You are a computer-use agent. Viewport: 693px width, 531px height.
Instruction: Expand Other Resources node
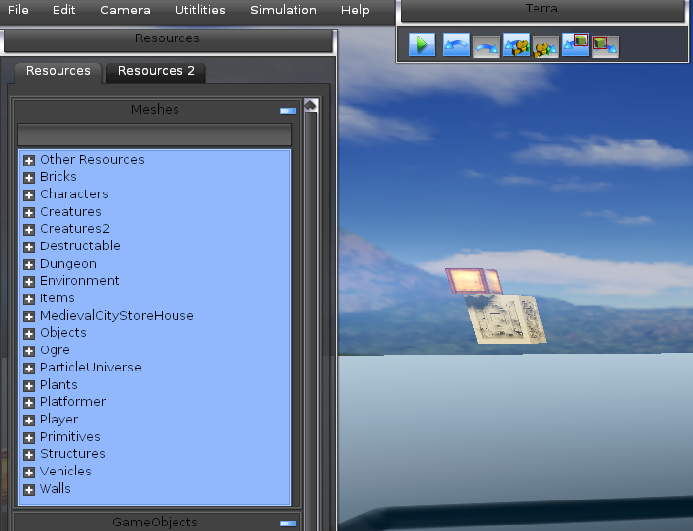tap(29, 160)
